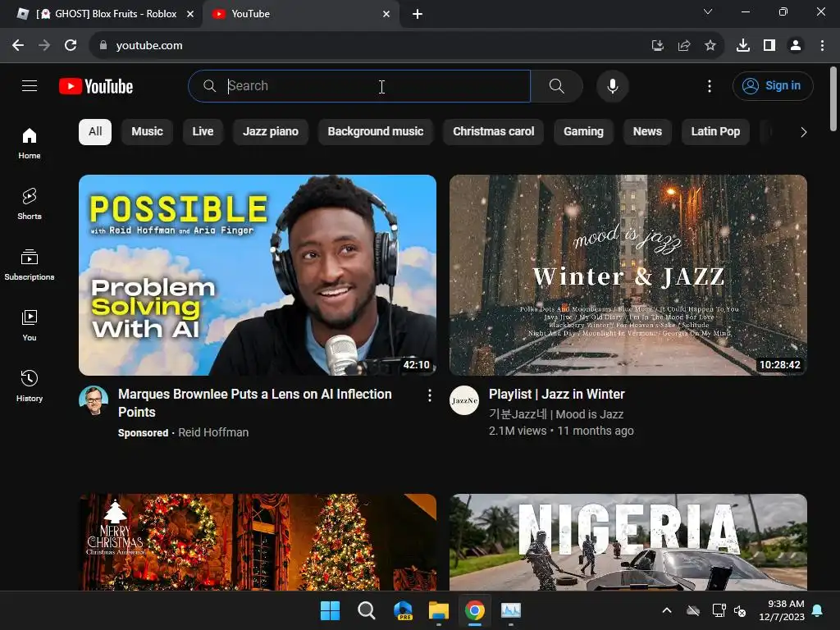
Task: Go back in the browser
Action: coord(18,46)
